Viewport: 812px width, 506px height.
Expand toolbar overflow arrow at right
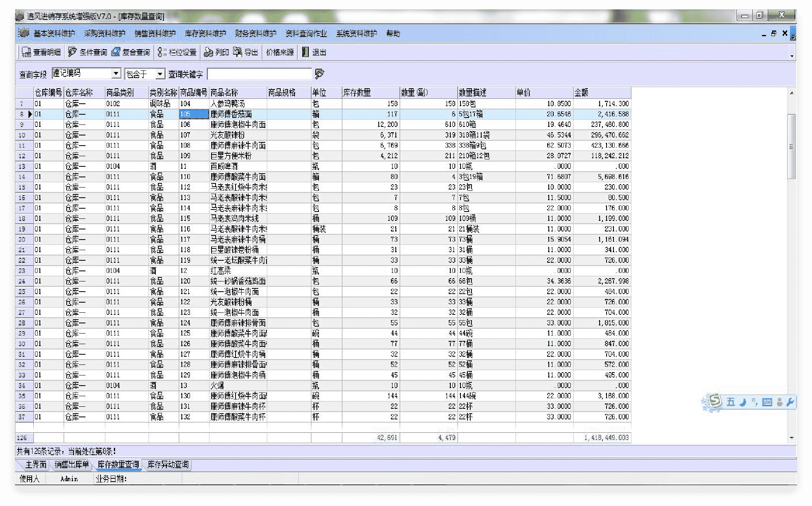[x=792, y=56]
